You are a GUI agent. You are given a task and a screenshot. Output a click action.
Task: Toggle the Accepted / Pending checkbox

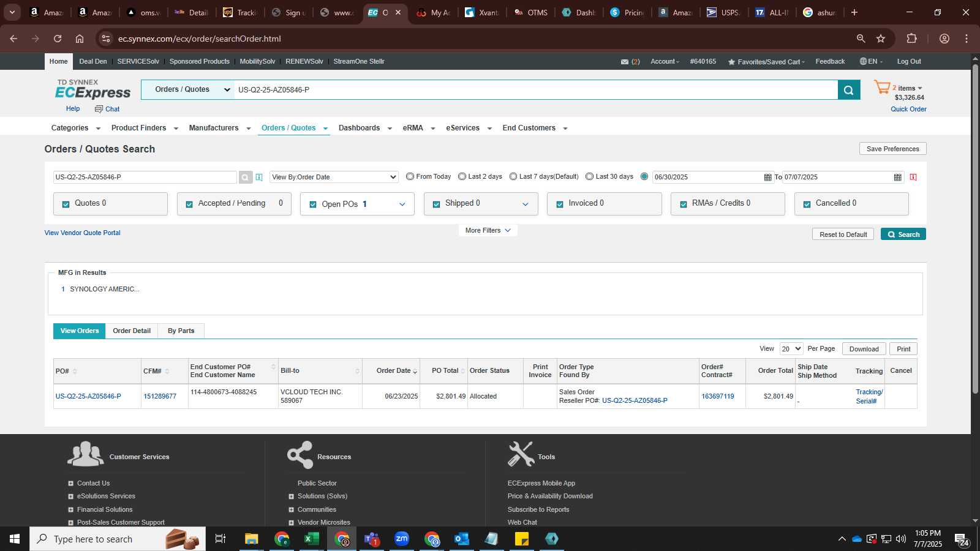coord(189,204)
